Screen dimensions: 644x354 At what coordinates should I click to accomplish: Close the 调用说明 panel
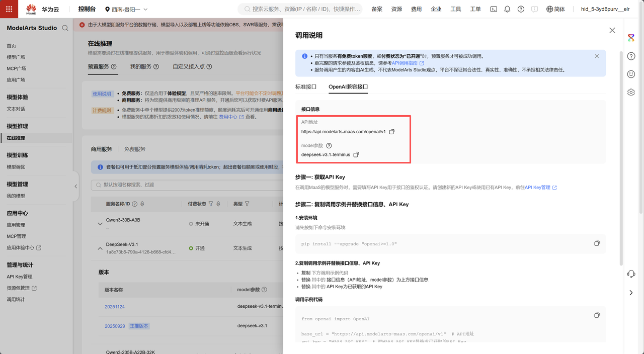pos(612,30)
